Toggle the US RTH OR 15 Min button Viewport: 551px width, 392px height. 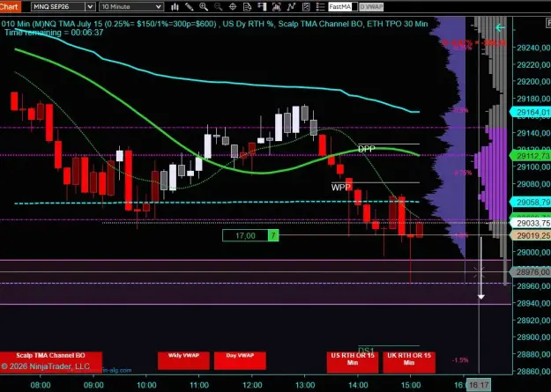pyautogui.click(x=353, y=362)
